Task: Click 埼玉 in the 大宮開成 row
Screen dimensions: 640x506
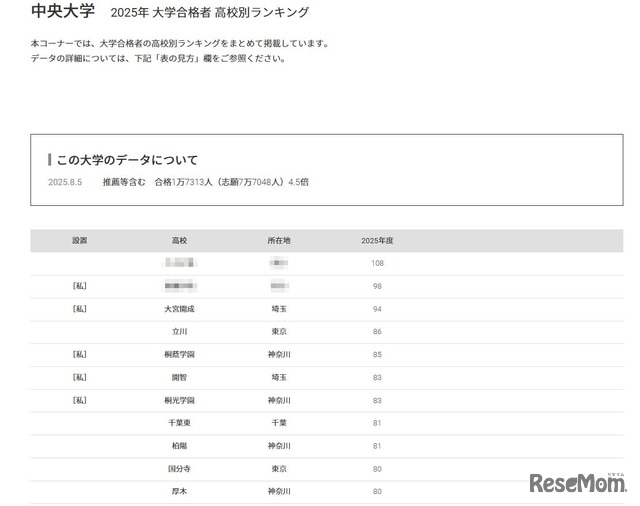Action: pyautogui.click(x=279, y=309)
